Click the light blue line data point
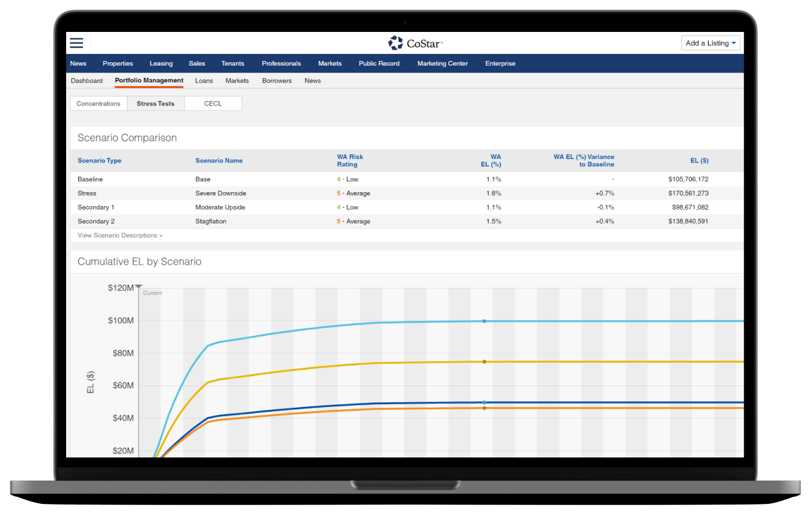 [x=484, y=321]
